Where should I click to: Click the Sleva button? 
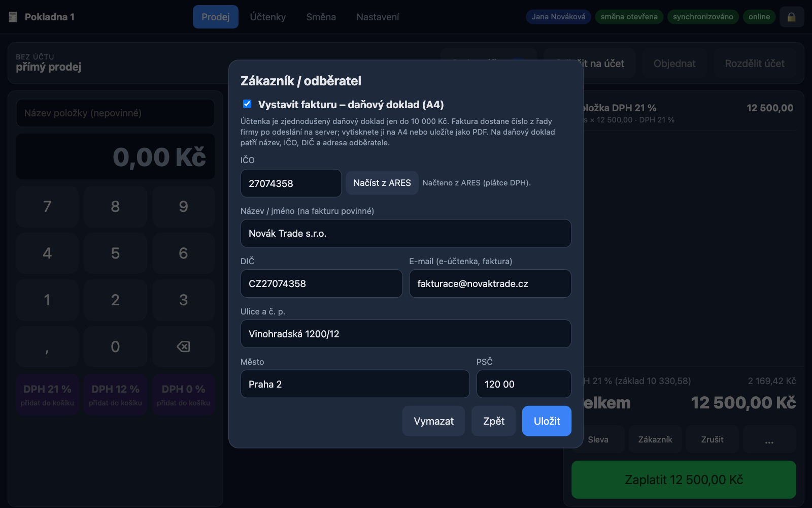[598, 439]
